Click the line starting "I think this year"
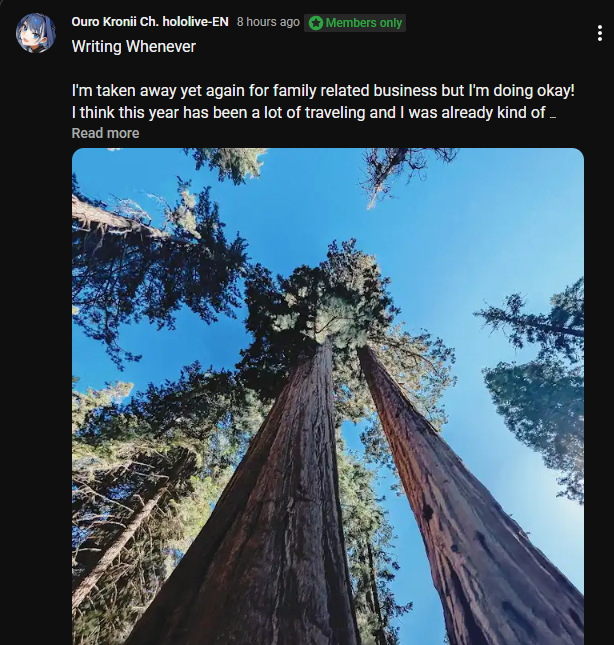This screenshot has width=614, height=645. (308, 112)
